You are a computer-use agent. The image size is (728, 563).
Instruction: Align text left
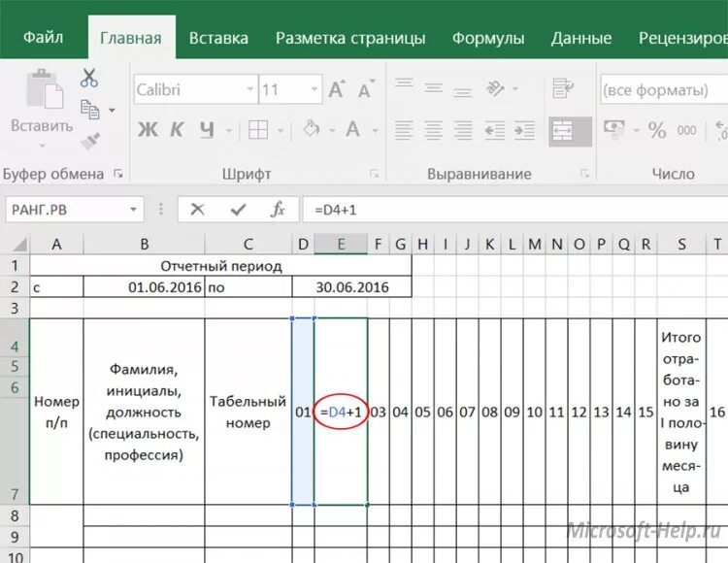404,130
